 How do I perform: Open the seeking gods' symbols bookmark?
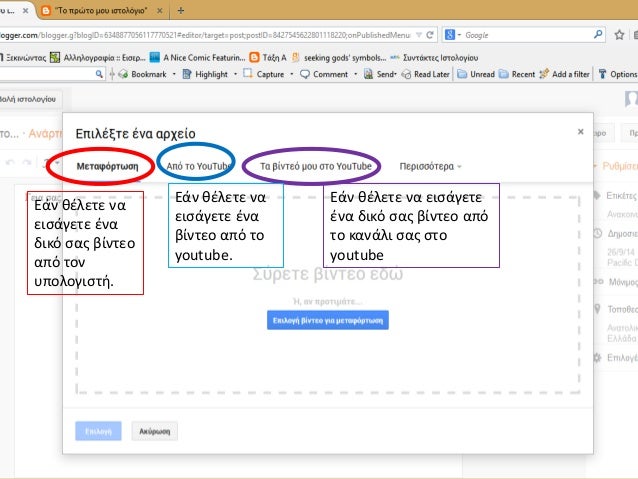[x=339, y=58]
